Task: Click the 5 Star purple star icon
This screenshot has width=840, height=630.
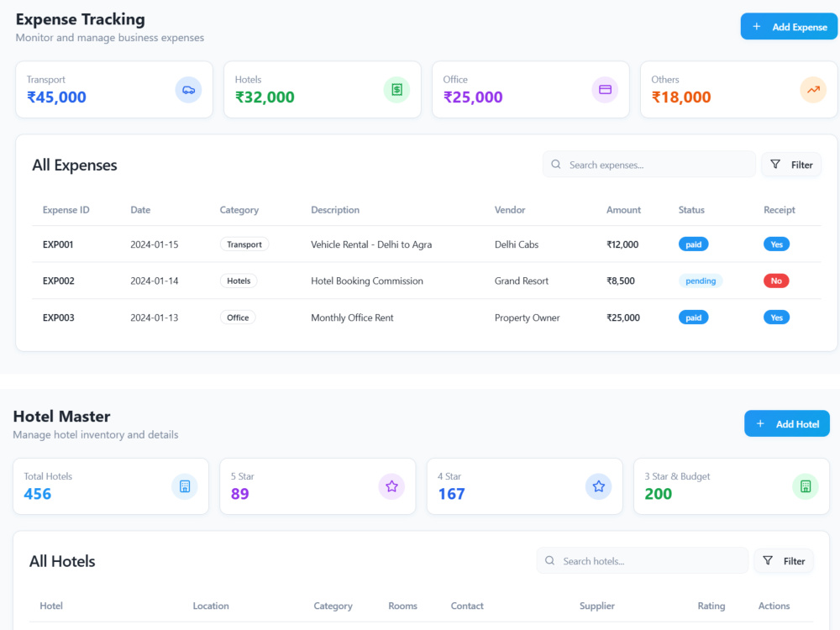Action: (x=391, y=486)
